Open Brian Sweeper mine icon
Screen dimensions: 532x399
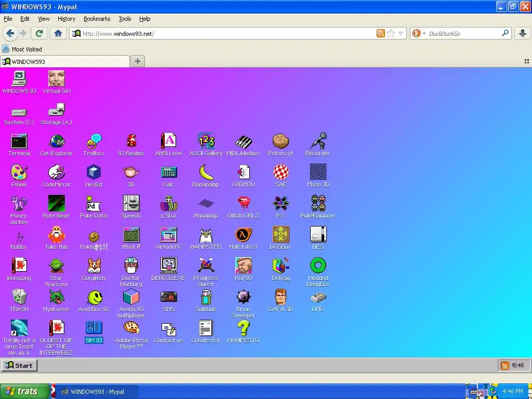click(243, 297)
